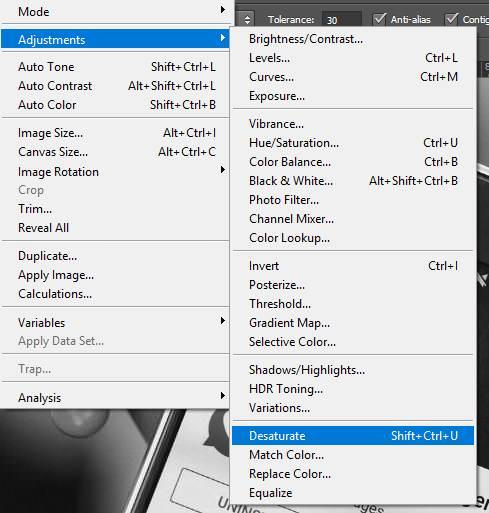Open Hue/Saturation... adjustment
The width and height of the screenshot is (489, 513).
click(353, 143)
